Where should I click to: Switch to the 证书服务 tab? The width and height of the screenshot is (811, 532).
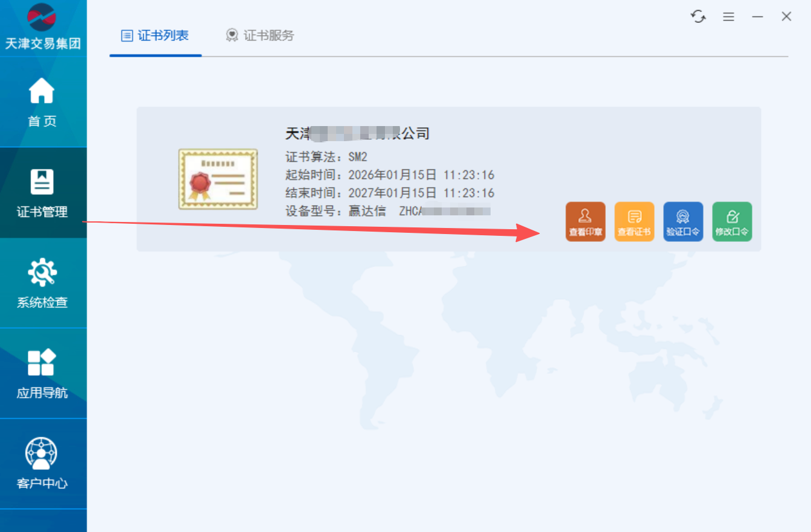pos(260,36)
